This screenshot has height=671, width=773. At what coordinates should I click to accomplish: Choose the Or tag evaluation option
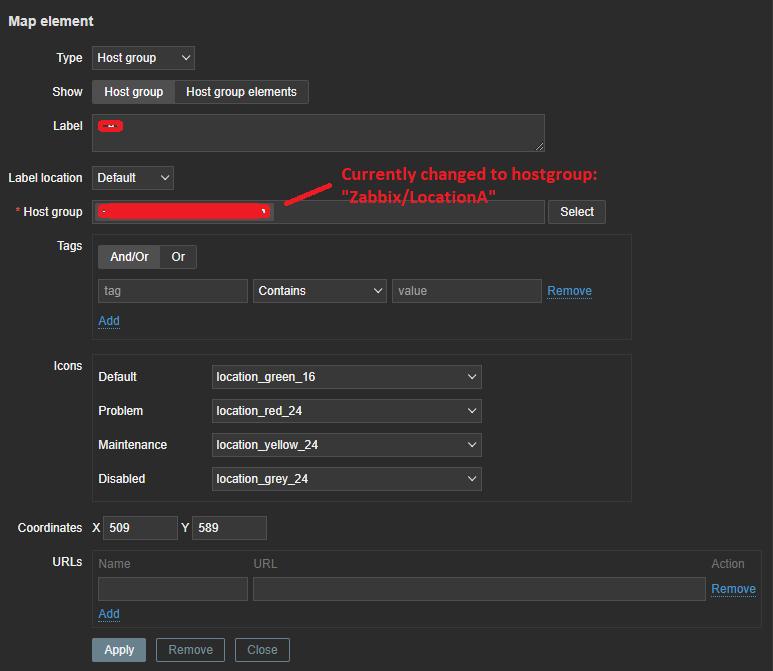[x=178, y=257]
